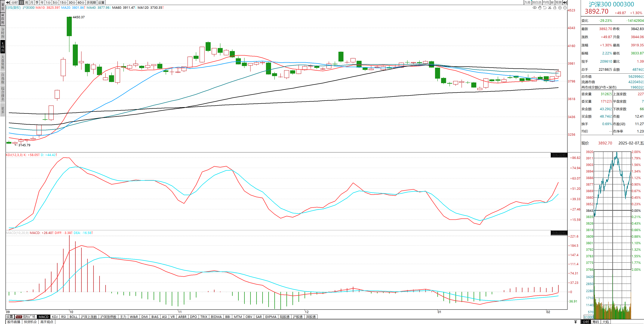Click the 九转 indicator button
Viewport: 644px width, 324px height.
click(x=527, y=3)
